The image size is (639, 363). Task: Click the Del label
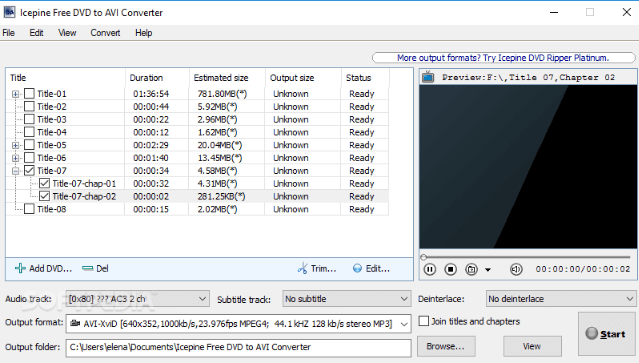(102, 268)
